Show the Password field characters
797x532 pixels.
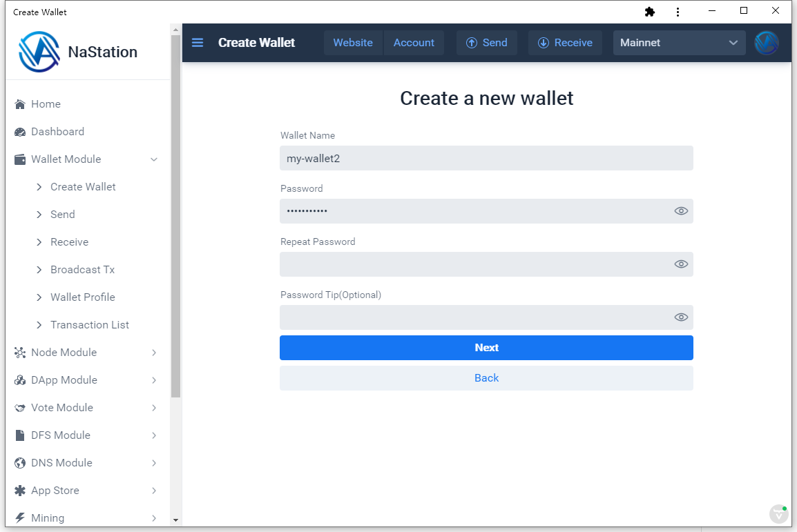pos(681,211)
